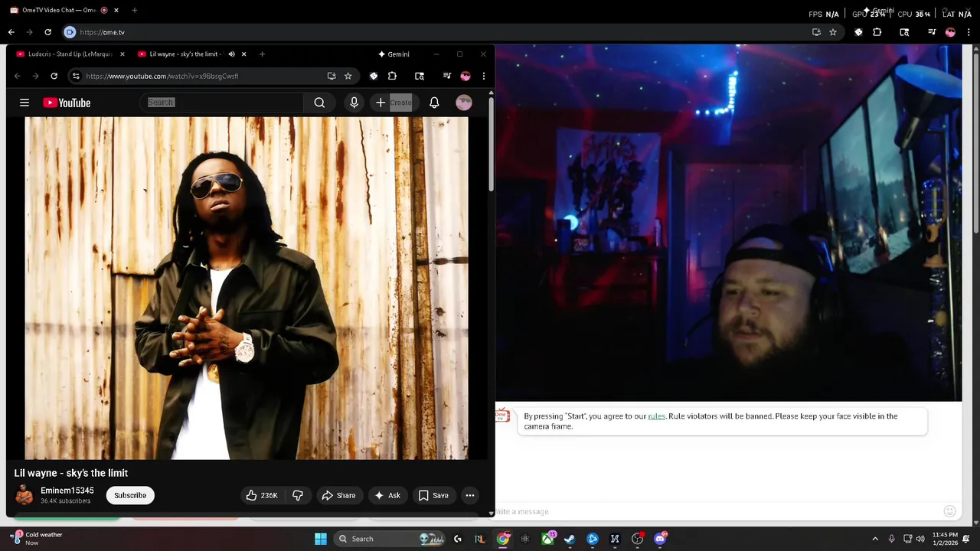Subscribe to the Eminem15345 channel
The height and width of the screenshot is (551, 980).
click(x=130, y=495)
